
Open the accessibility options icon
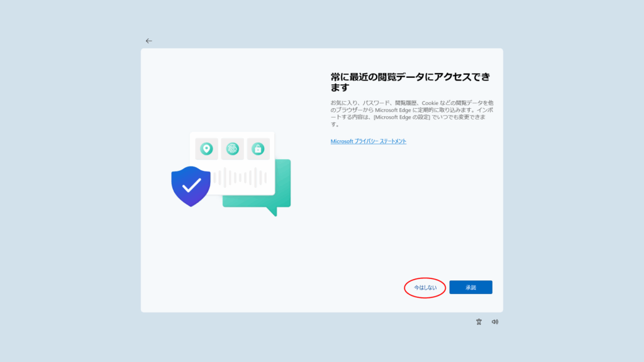(479, 322)
